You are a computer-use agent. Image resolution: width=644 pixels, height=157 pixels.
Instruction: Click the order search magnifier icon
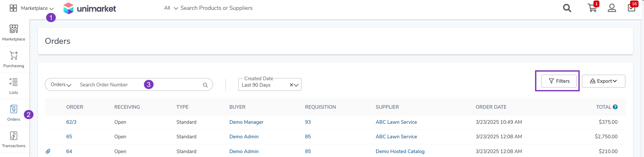point(205,85)
